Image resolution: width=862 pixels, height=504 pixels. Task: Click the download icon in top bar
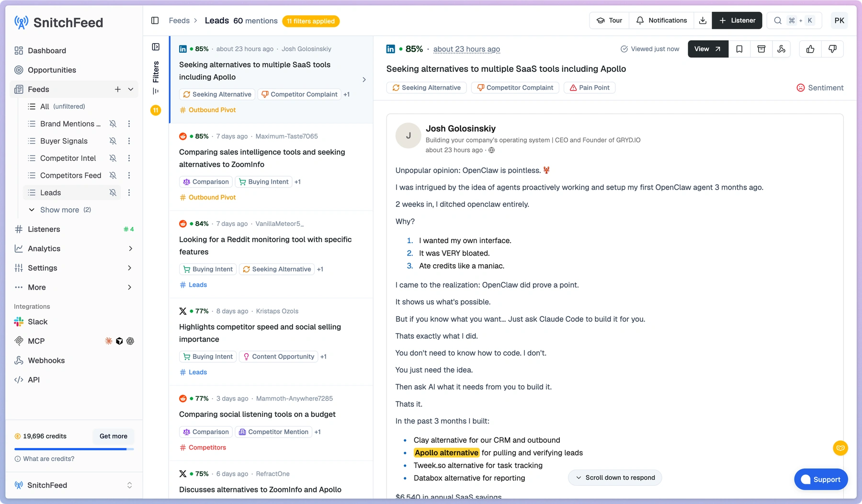coord(703,21)
